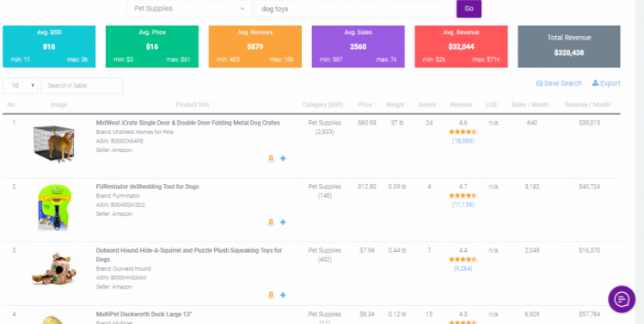644x324 pixels.
Task: Open Amazon icon in FURminator deShedding row
Action: tap(271, 223)
